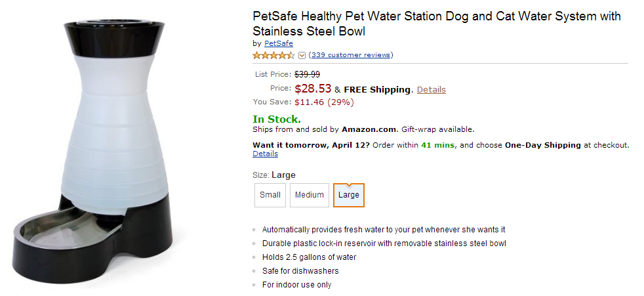Click Details link below the One-Day Shipping message
Screen dimensions: 644x296
265,154
